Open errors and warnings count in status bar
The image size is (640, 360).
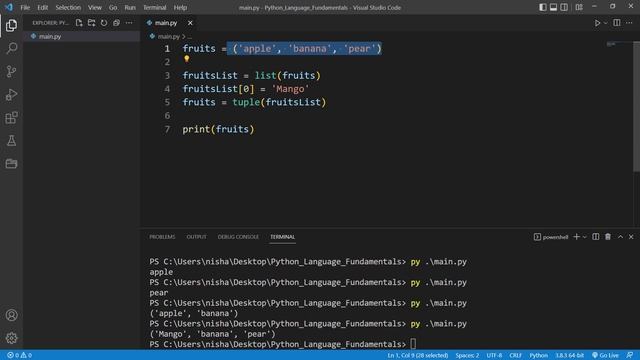(19, 355)
